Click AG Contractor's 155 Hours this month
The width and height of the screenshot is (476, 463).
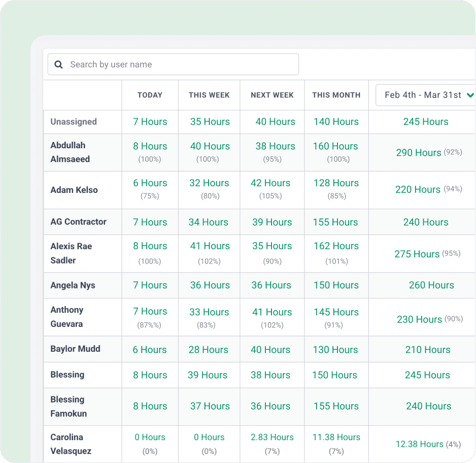point(335,222)
